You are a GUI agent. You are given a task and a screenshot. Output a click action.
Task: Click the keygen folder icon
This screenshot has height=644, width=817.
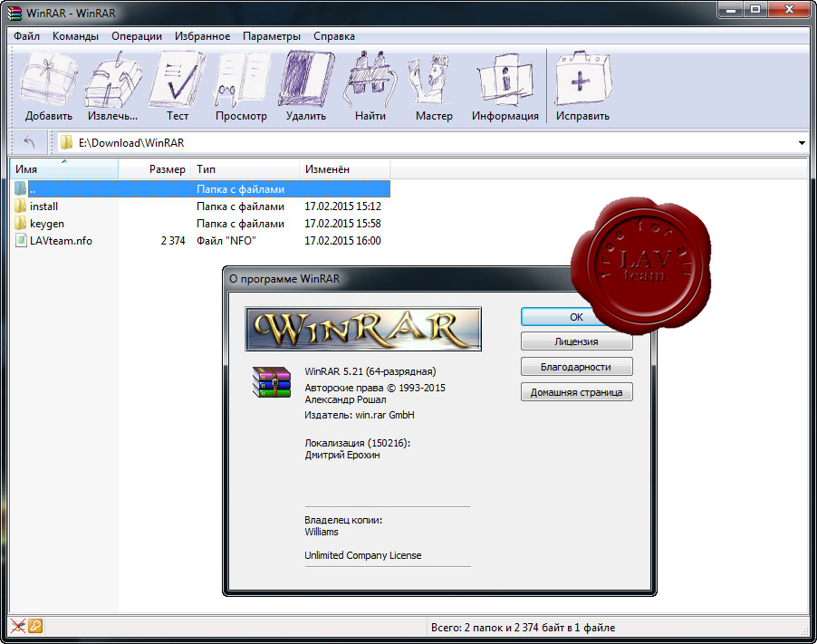(20, 223)
